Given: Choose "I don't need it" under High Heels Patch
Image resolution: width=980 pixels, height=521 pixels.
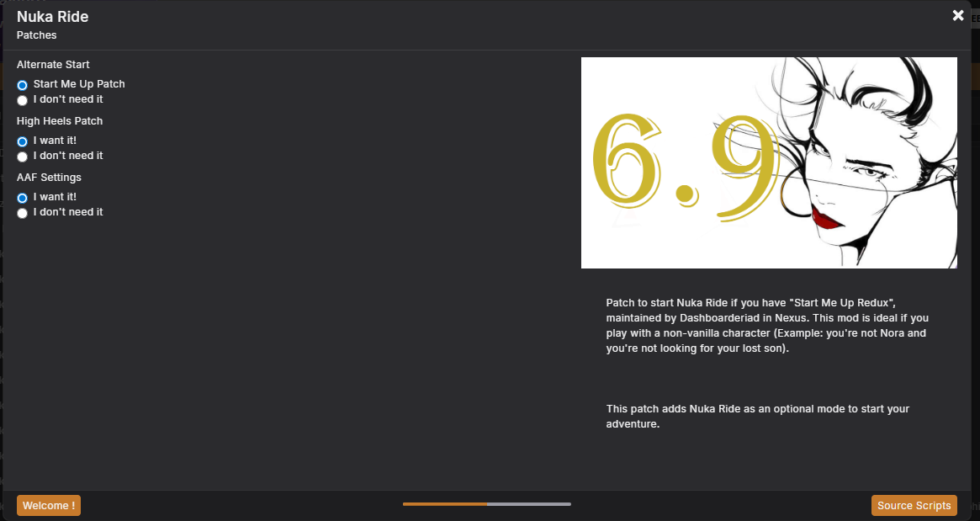Looking at the screenshot, I should pos(23,157).
